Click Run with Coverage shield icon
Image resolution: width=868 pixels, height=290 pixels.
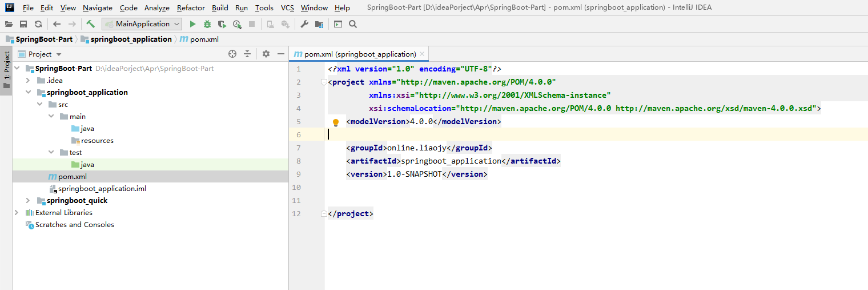click(x=222, y=24)
